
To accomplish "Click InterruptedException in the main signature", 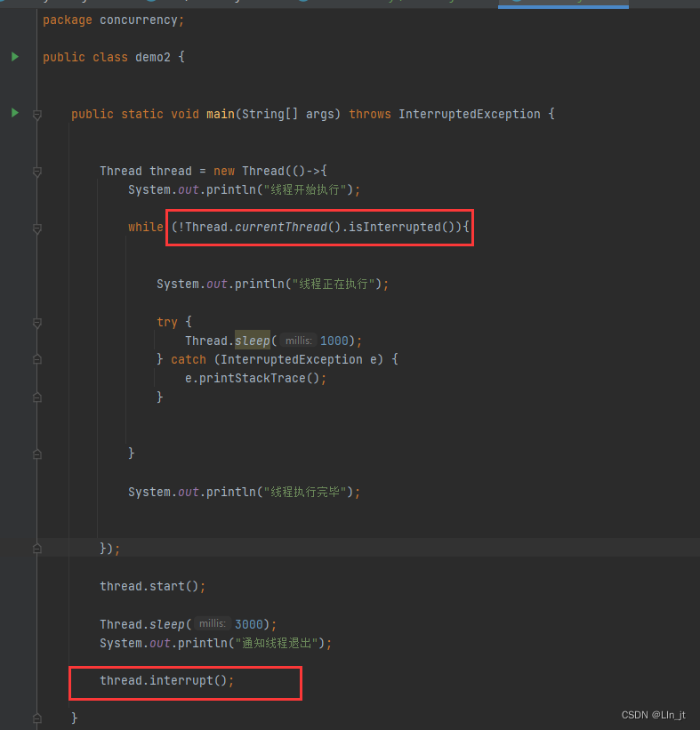I will 470,114.
